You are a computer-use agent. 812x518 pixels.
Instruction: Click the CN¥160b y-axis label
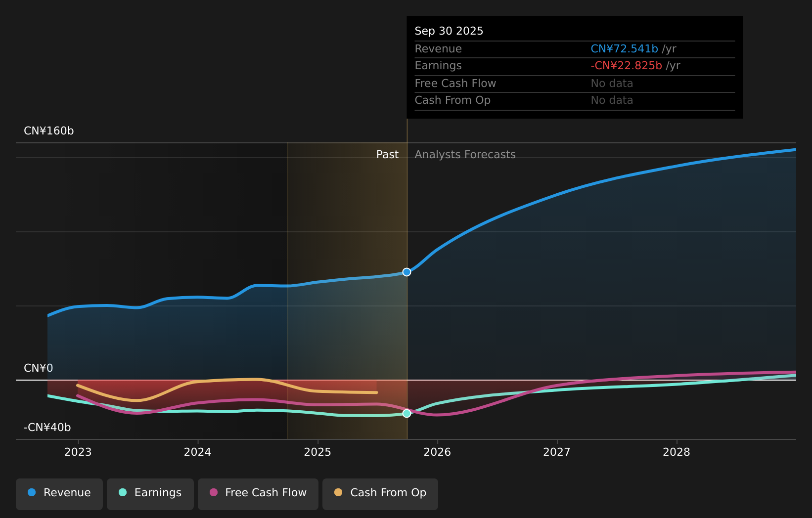(x=49, y=131)
